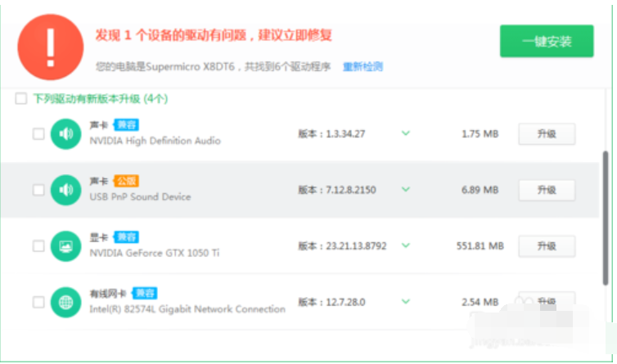
Task: Click the red exclamation warning icon
Action: [51, 47]
